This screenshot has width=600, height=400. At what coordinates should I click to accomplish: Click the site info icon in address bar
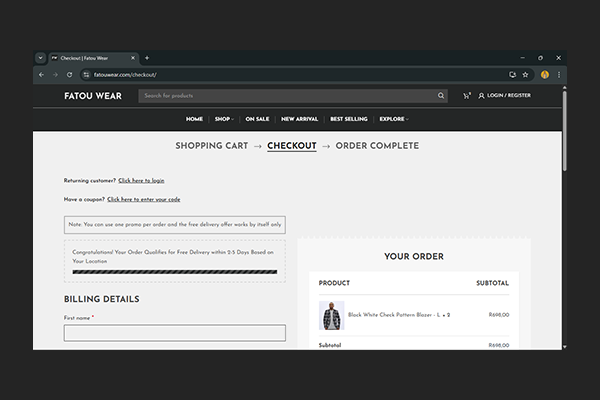pyautogui.click(x=87, y=75)
